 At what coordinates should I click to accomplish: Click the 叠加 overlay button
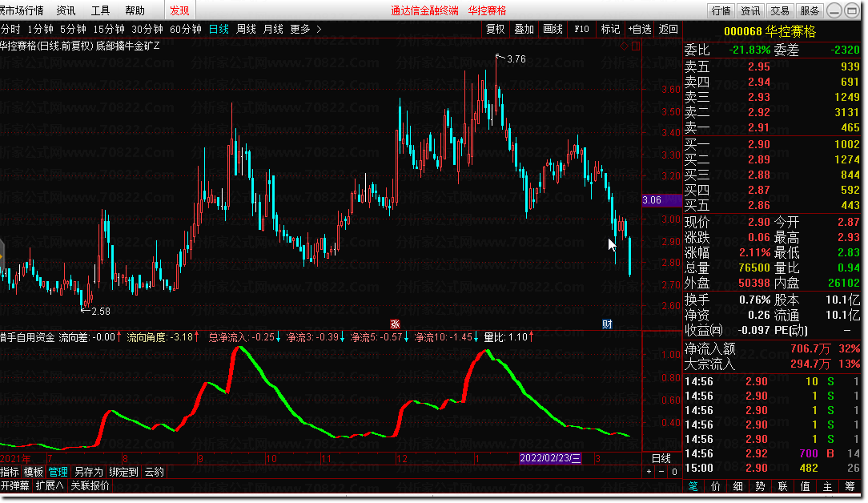pos(524,29)
